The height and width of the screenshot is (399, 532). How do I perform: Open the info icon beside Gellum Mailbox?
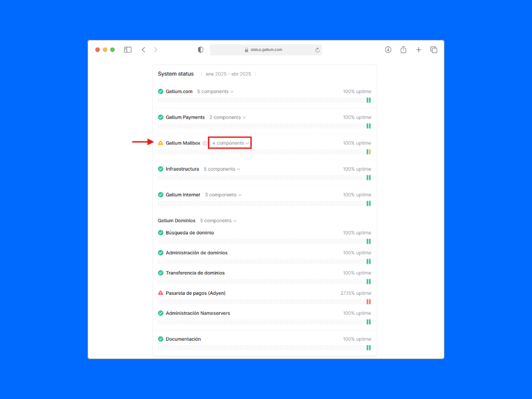(205, 143)
